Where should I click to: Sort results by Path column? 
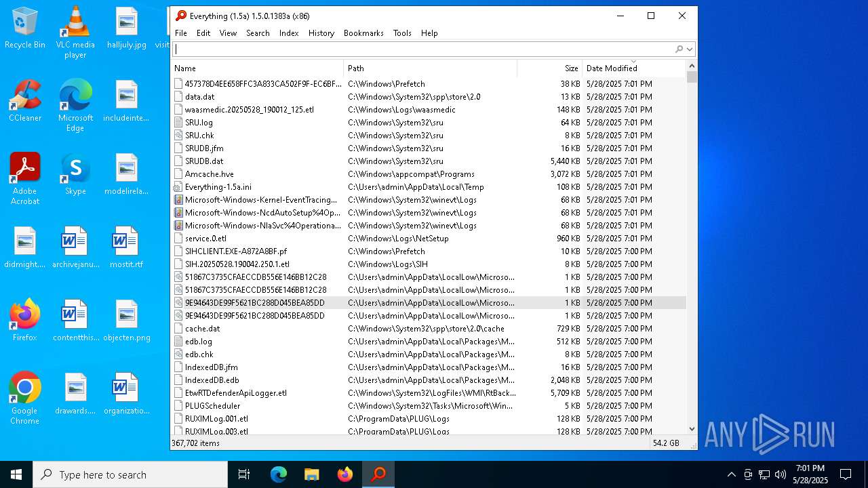(431, 68)
